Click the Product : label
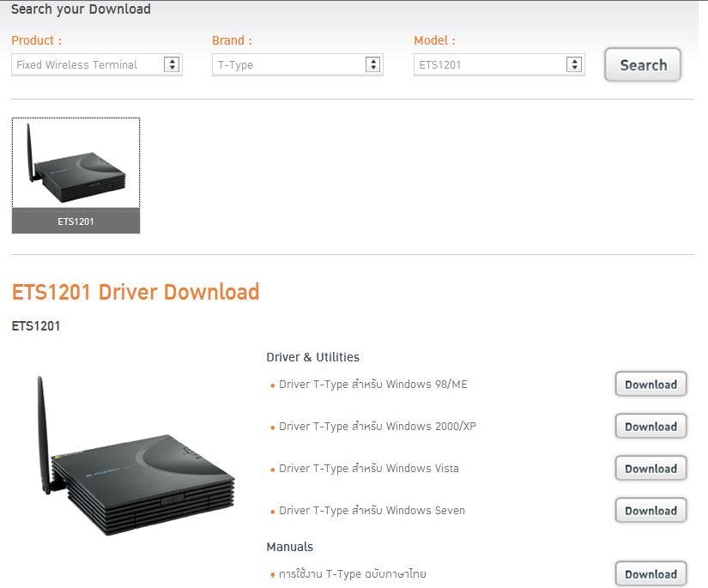Screen dimensions: 708x588 [x=37, y=40]
